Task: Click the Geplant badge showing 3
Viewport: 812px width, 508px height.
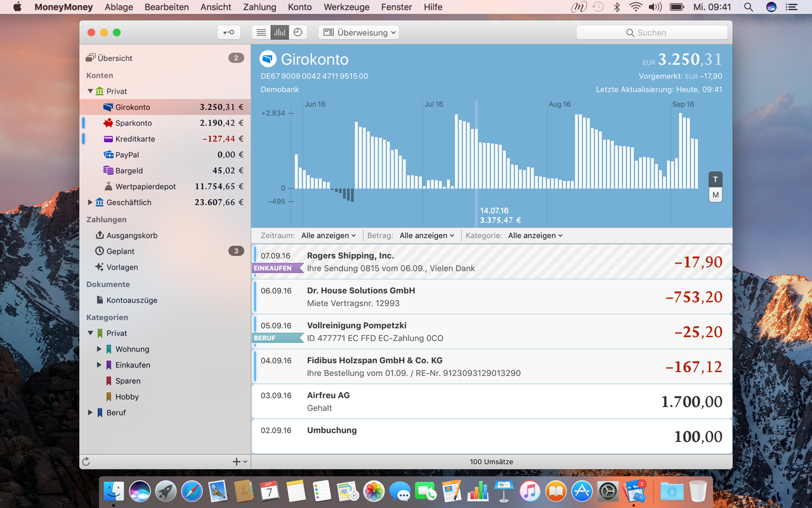Action: pos(236,251)
